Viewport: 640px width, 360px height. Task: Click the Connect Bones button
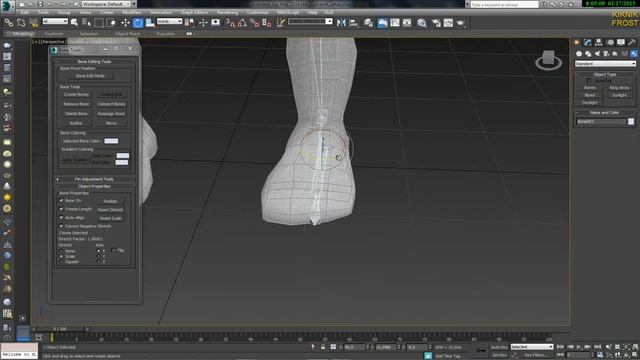point(111,104)
